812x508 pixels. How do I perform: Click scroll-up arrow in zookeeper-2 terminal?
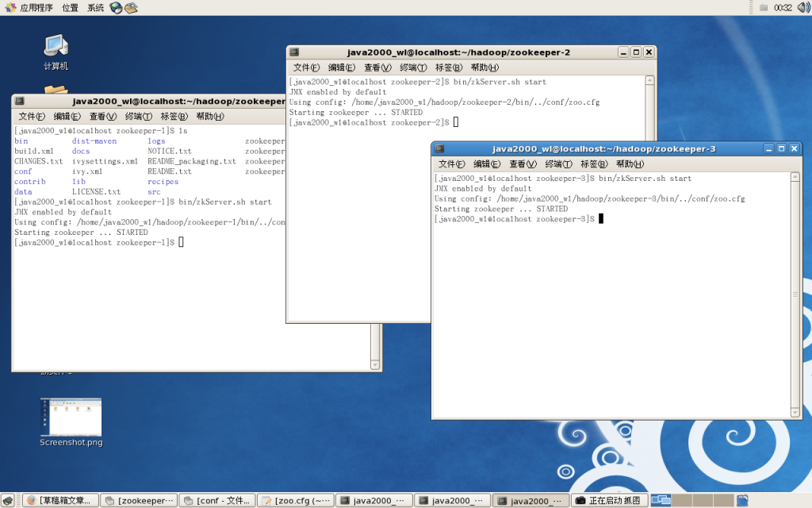point(650,80)
